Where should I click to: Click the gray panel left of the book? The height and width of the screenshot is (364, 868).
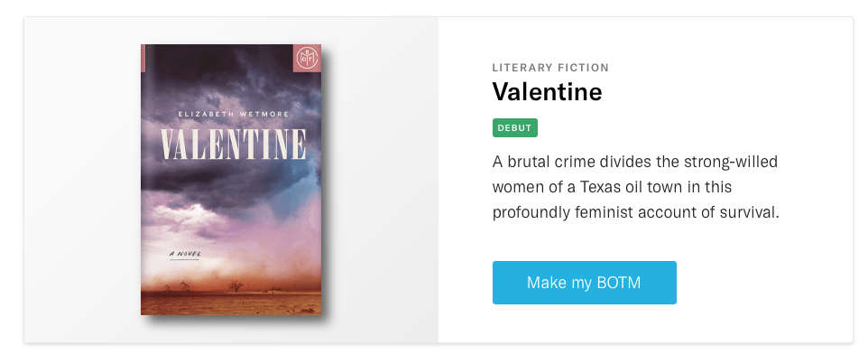81,181
